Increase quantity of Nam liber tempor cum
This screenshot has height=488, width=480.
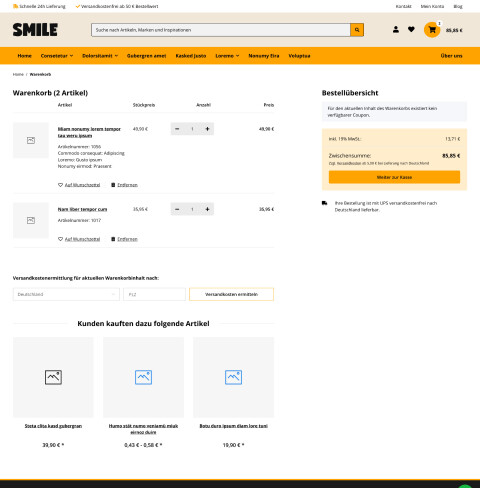tap(207, 209)
